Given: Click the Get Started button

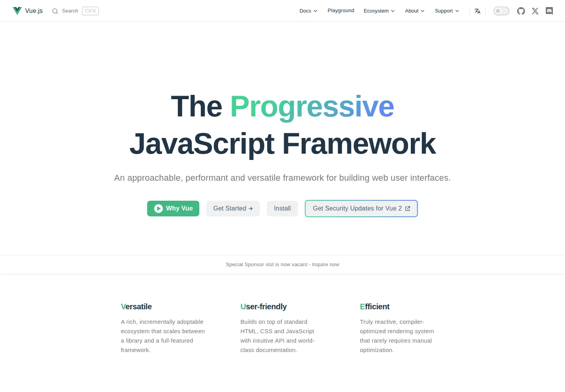Looking at the screenshot, I should [x=233, y=209].
